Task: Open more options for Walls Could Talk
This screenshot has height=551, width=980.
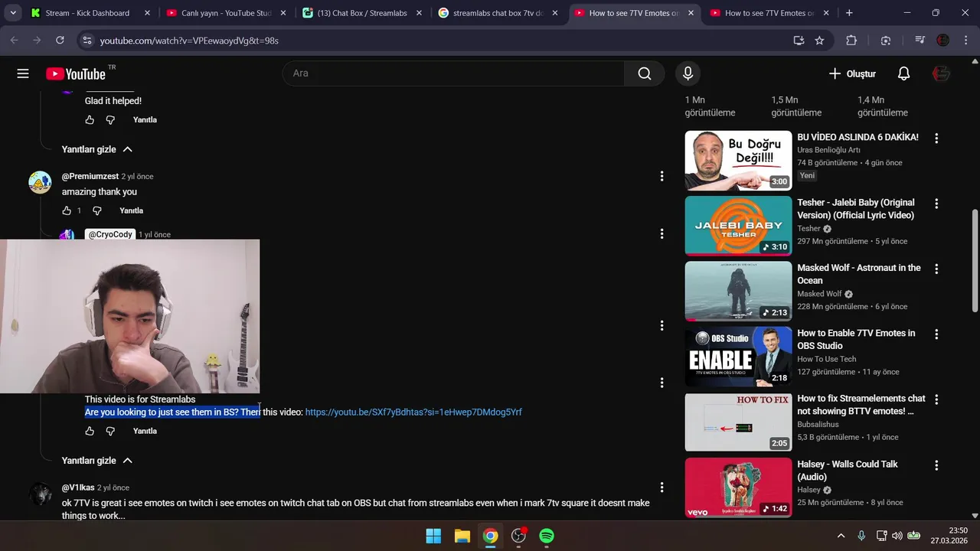Action: point(936,465)
